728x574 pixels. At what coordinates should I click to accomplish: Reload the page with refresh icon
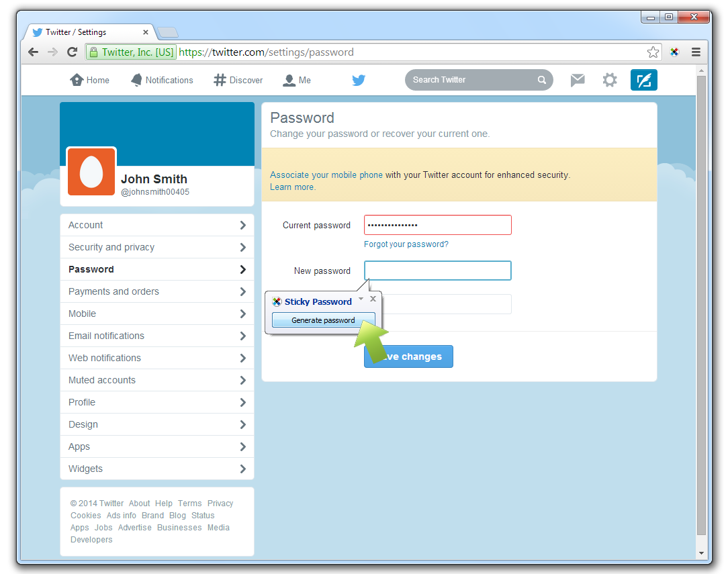click(x=72, y=52)
